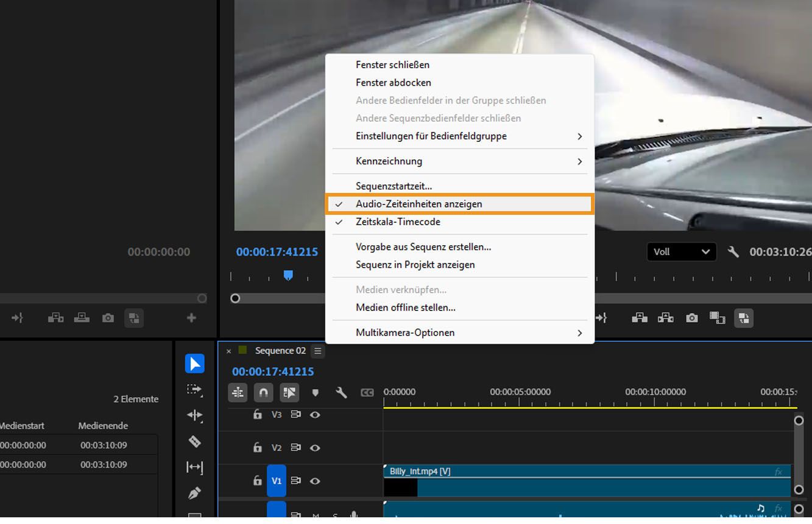This screenshot has width=812, height=524.
Task: Lock the V3 track
Action: point(257,414)
